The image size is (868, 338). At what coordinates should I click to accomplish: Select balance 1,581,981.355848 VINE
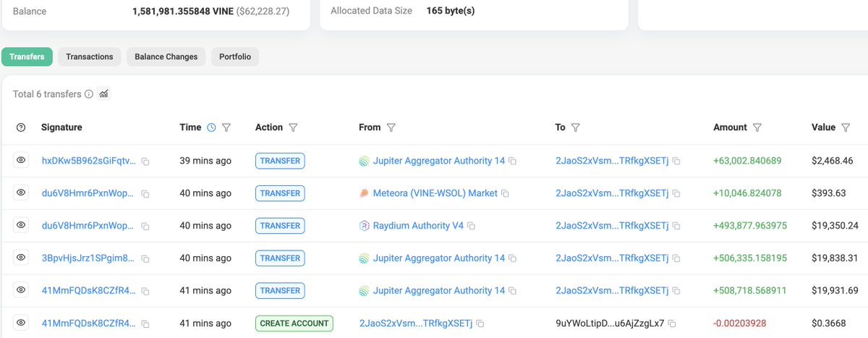tap(183, 11)
